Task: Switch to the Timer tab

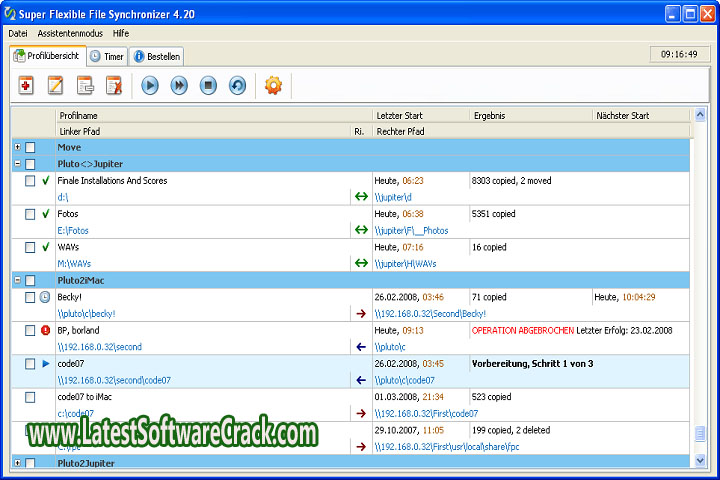Action: pyautogui.click(x=107, y=57)
